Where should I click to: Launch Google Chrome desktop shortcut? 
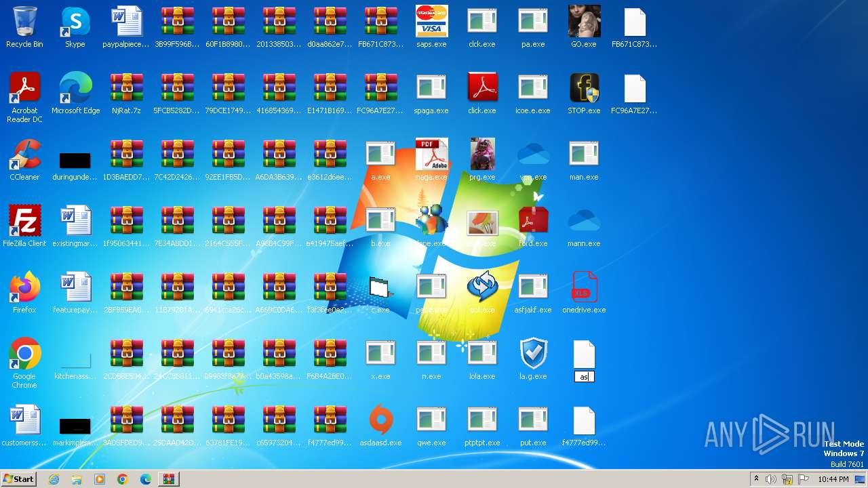24,363
